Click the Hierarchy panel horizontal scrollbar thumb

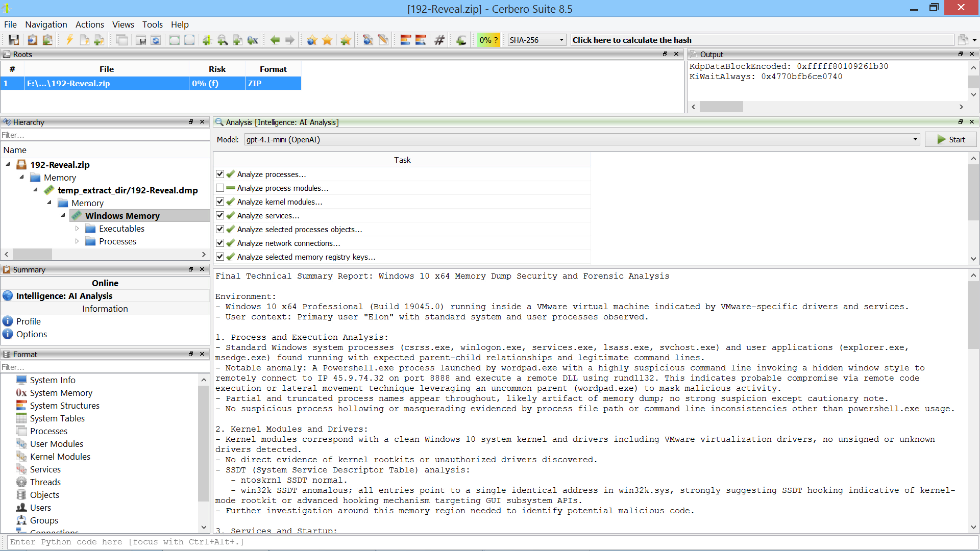click(x=32, y=254)
